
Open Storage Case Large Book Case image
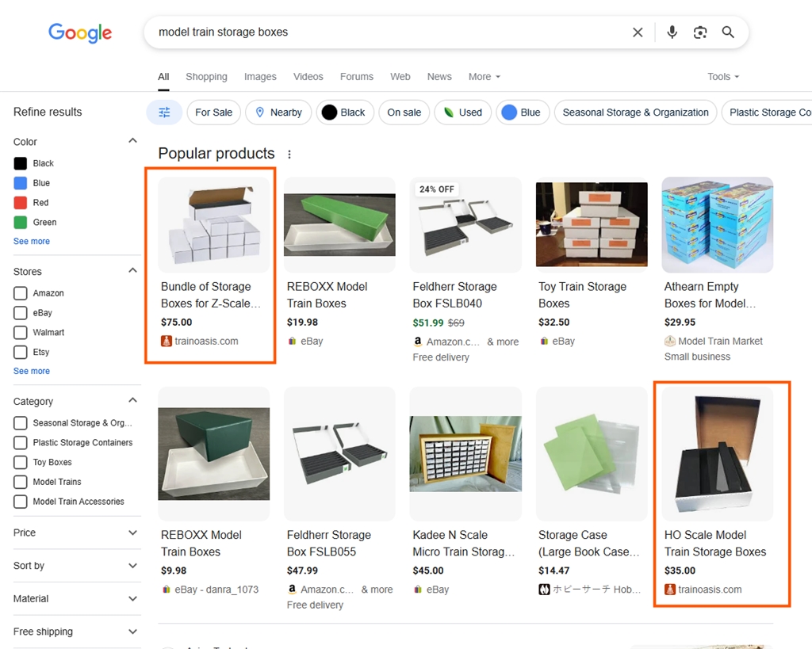(x=592, y=454)
